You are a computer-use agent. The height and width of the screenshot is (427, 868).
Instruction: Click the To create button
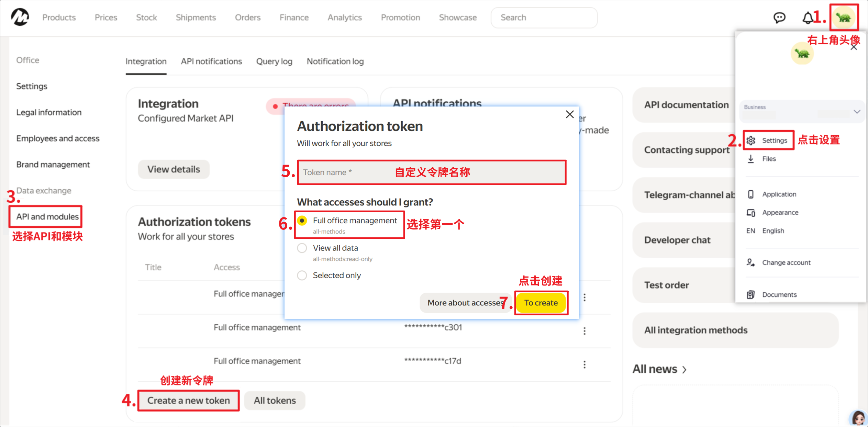(x=541, y=303)
